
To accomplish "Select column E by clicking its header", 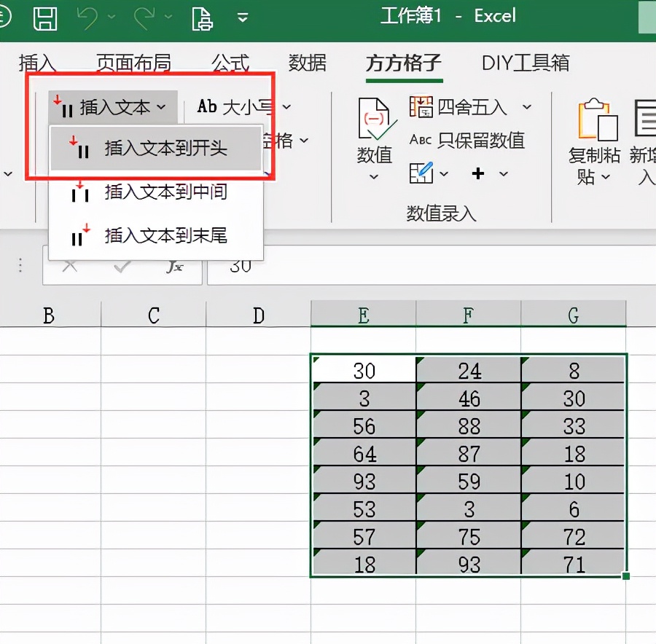I will [362, 313].
